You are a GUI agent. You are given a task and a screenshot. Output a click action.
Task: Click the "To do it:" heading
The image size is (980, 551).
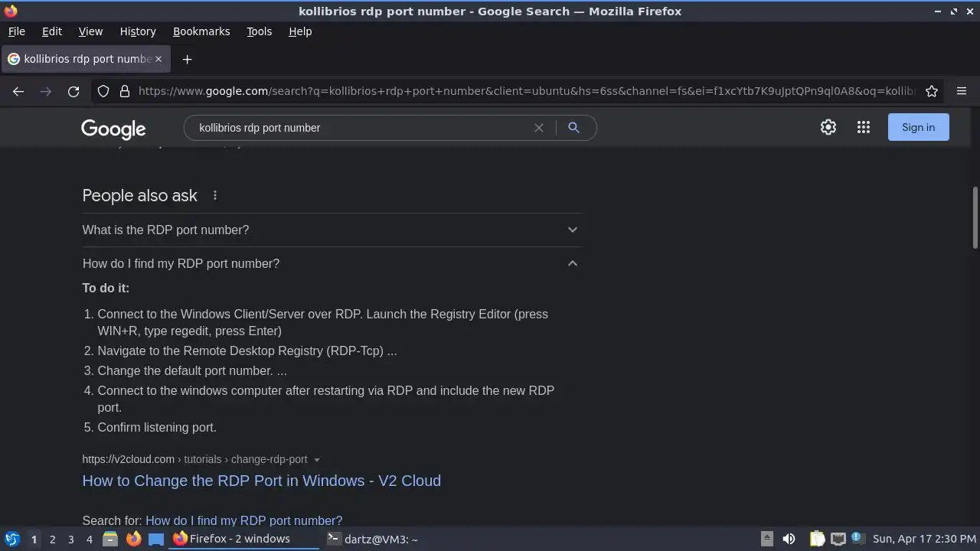click(x=106, y=288)
